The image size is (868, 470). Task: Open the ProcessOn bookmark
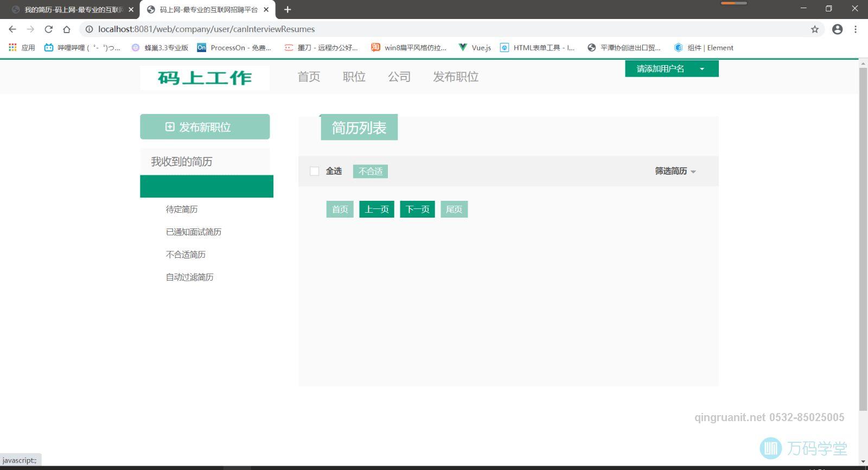click(234, 48)
